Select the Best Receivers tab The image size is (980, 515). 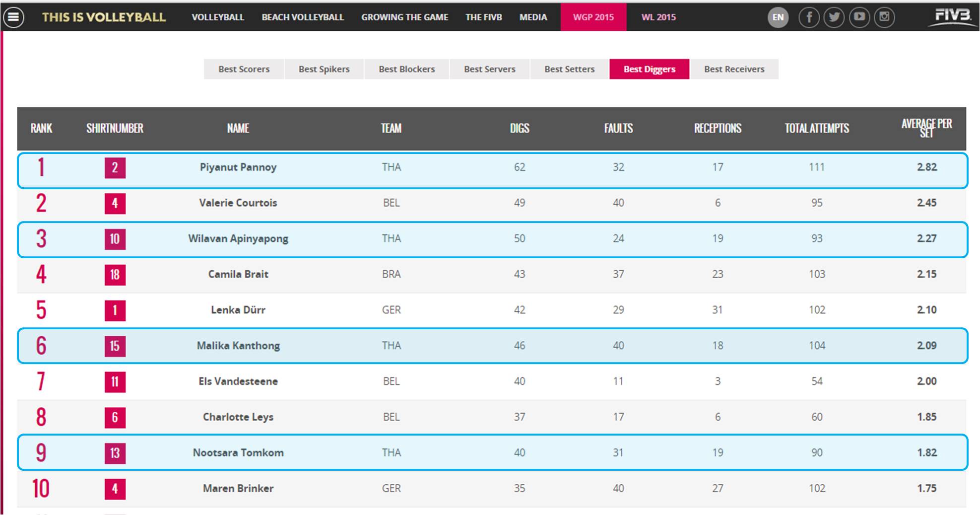734,69
